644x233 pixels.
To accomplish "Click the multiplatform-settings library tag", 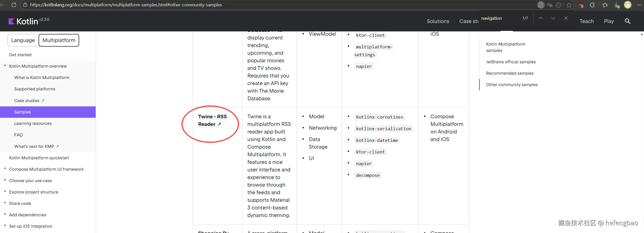I will coord(373,51).
